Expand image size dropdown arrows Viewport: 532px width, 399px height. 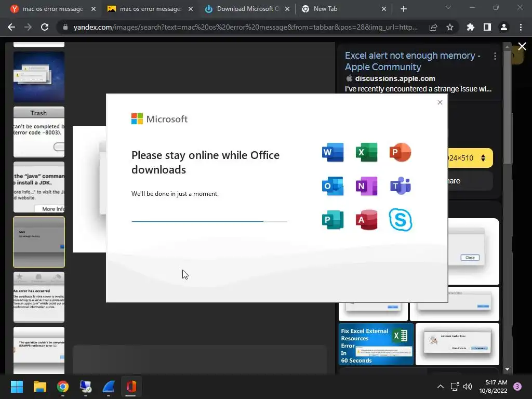click(483, 158)
